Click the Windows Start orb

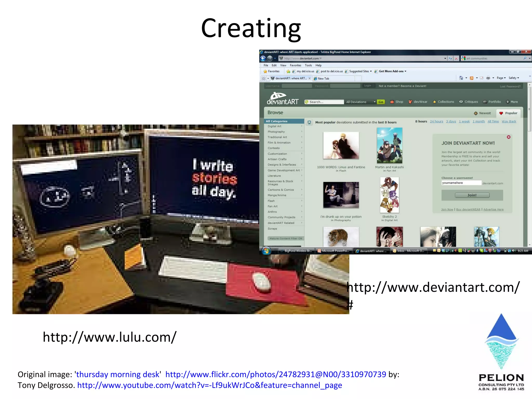click(x=266, y=251)
